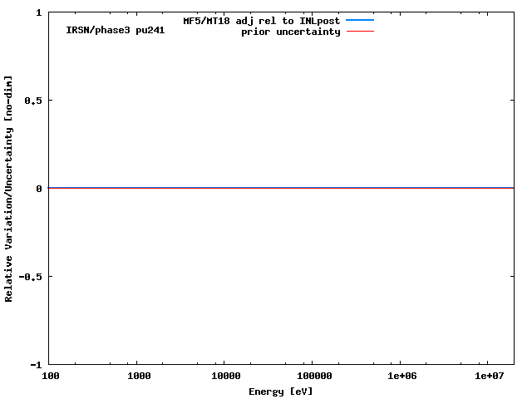Click the x-axis tick label 100
Screen dimensions: 532x399
coord(50,377)
